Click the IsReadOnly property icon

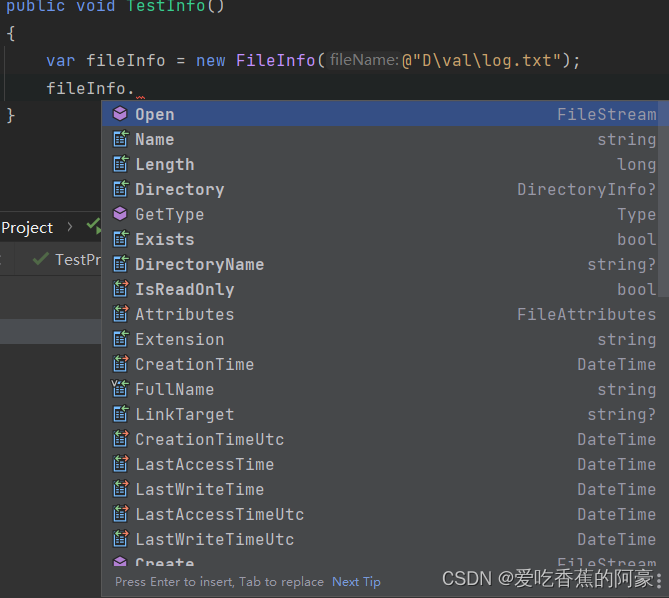click(x=120, y=288)
